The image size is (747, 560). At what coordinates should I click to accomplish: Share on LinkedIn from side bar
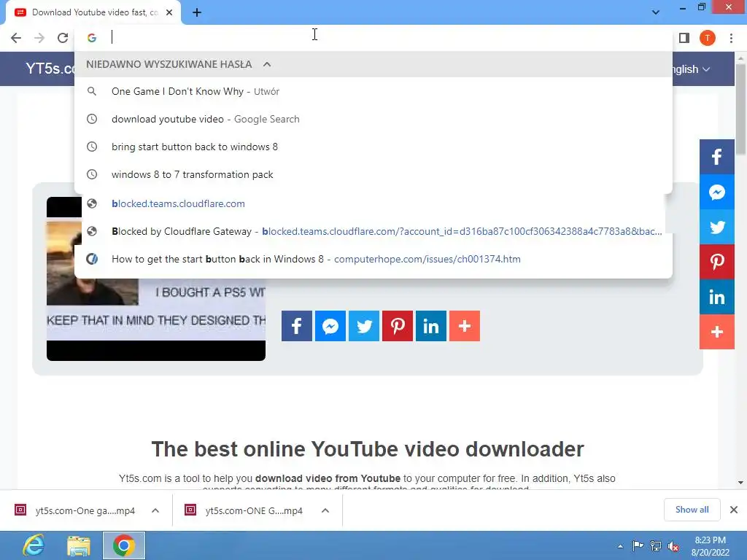coord(717,297)
